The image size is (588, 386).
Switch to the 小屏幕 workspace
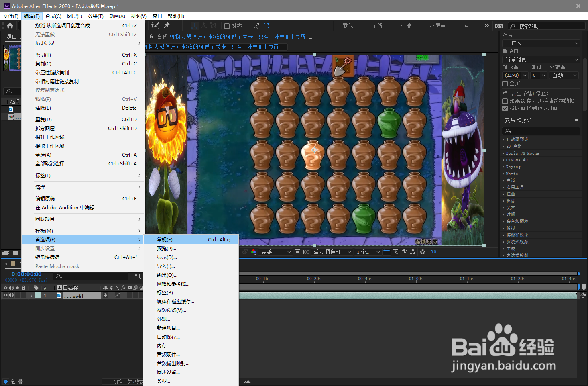click(x=437, y=26)
